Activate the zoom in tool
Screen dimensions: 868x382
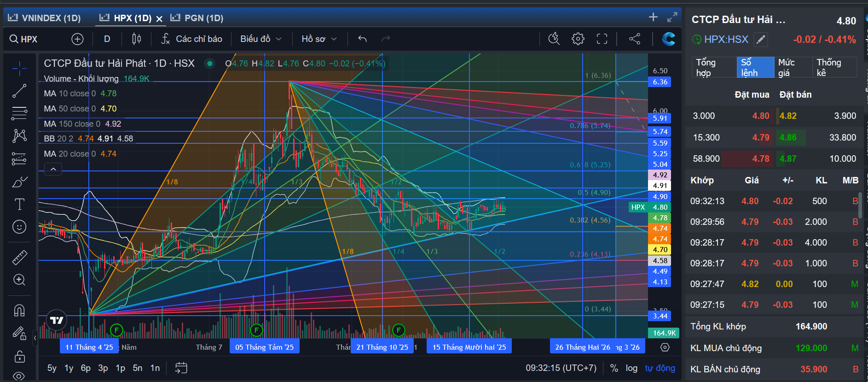tap(19, 280)
